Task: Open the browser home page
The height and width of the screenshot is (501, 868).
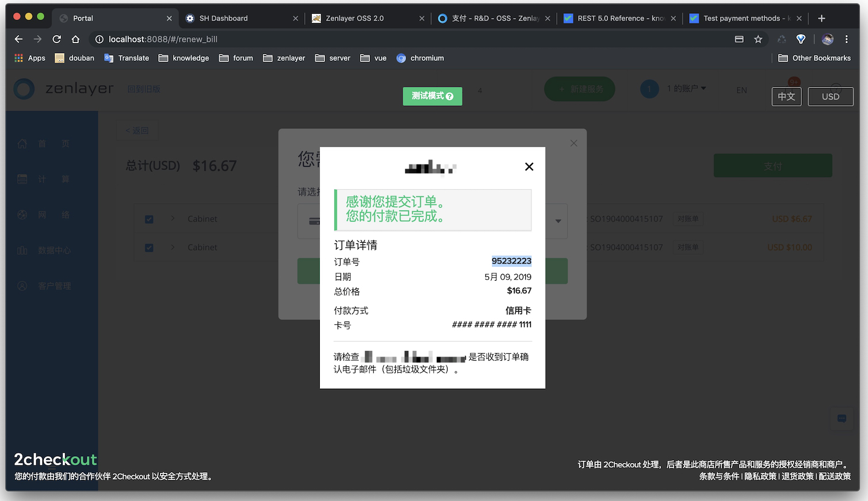Action: 75,39
